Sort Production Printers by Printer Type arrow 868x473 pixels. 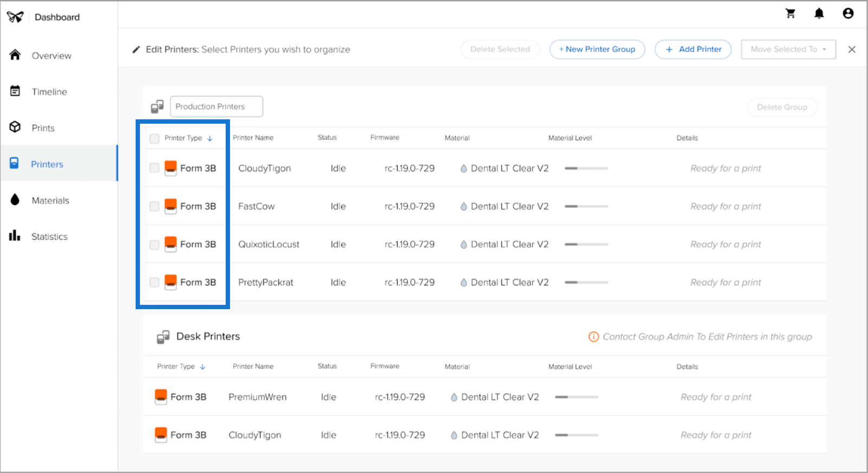pyautogui.click(x=210, y=138)
